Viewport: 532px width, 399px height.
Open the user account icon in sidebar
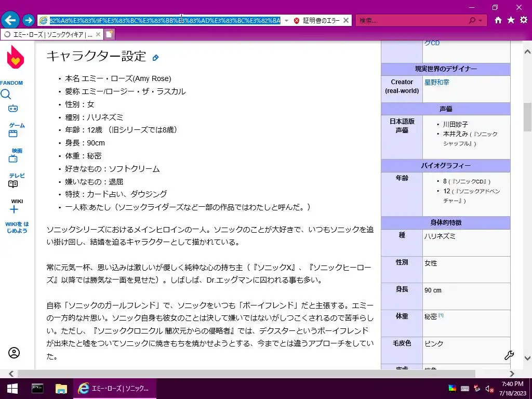[14, 353]
